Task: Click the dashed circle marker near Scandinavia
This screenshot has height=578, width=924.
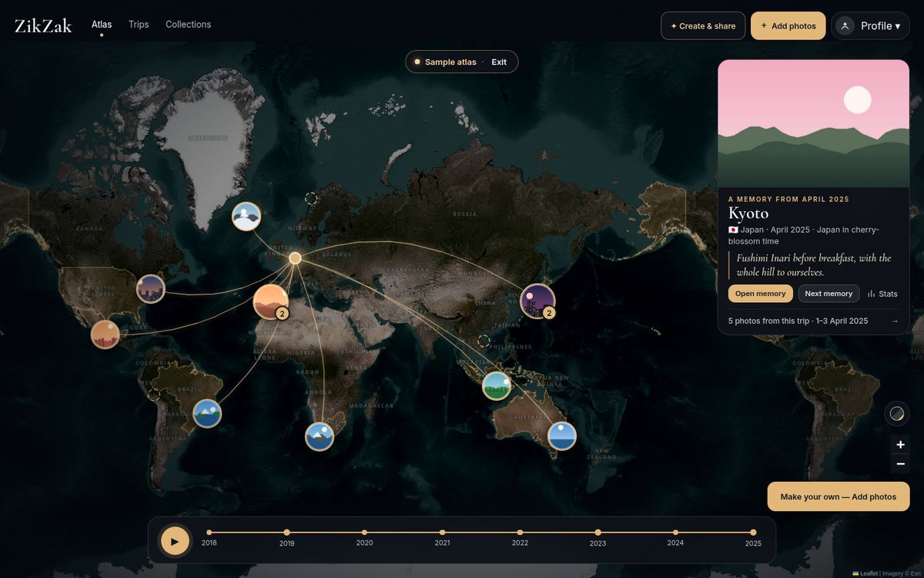Action: [x=311, y=198]
